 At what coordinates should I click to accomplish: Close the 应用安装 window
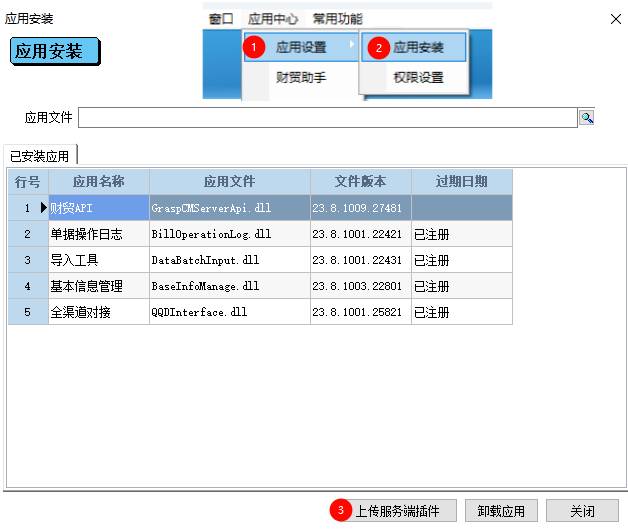pyautogui.click(x=616, y=19)
